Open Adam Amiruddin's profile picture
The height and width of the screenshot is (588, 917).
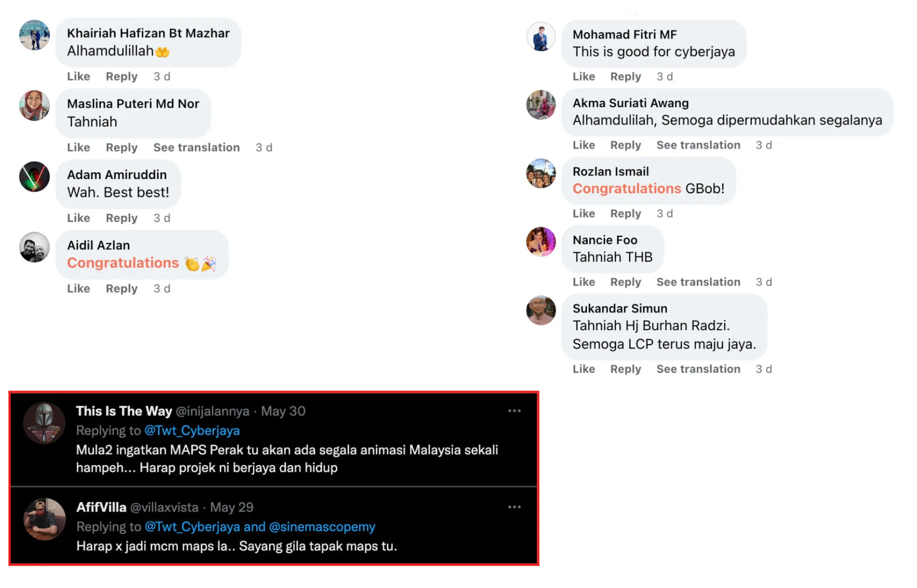pos(34,177)
